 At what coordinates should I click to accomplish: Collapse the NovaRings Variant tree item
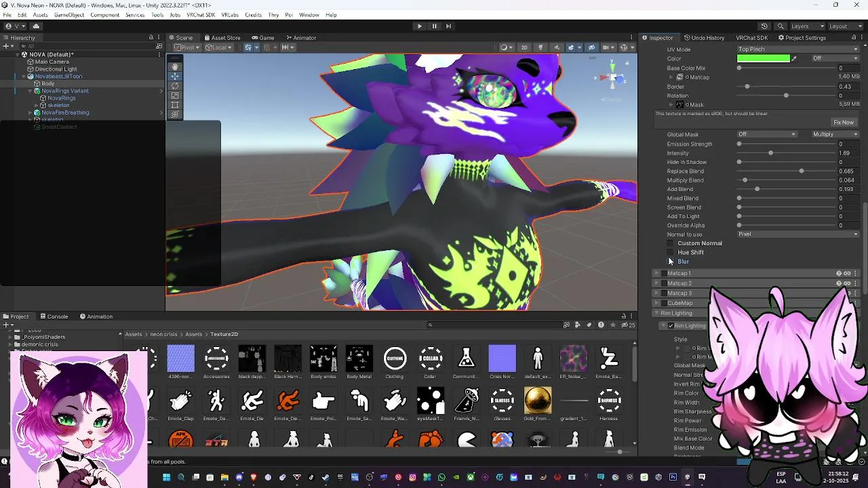[31, 91]
